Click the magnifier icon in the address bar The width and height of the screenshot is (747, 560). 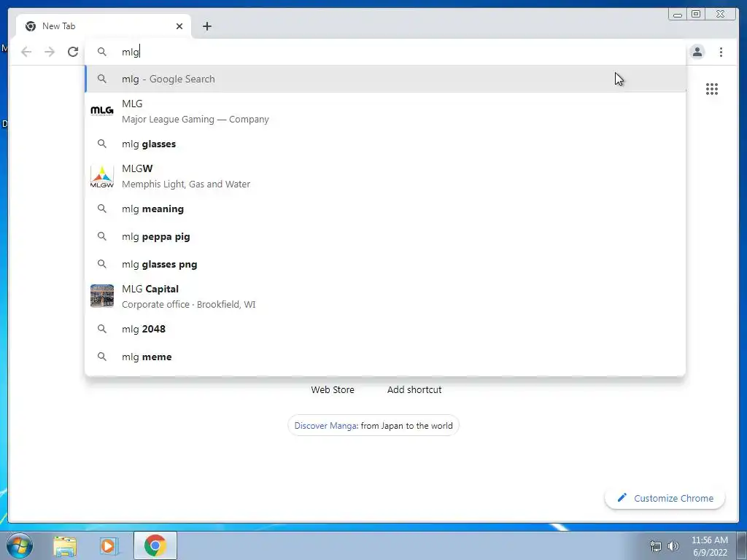102,52
